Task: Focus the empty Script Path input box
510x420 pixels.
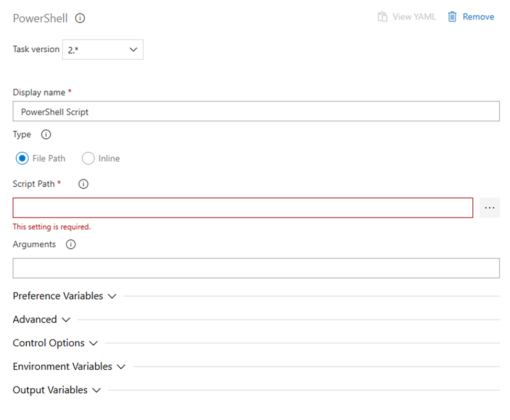Action: coord(243,208)
